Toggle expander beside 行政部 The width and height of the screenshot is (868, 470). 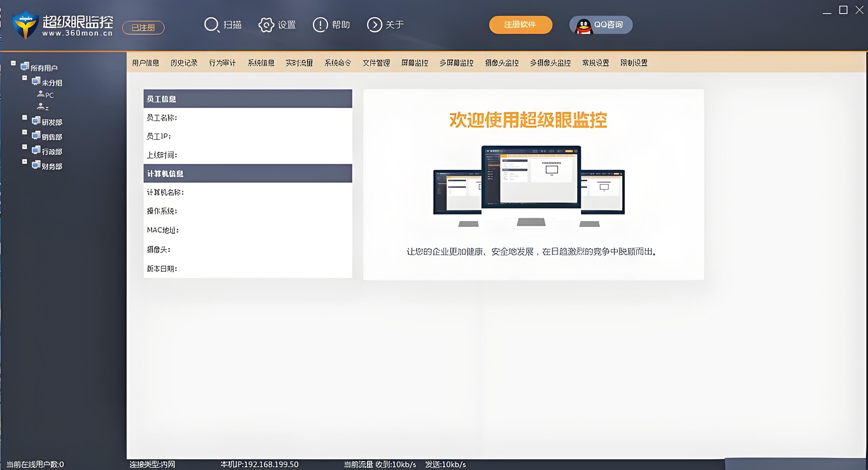(25, 147)
